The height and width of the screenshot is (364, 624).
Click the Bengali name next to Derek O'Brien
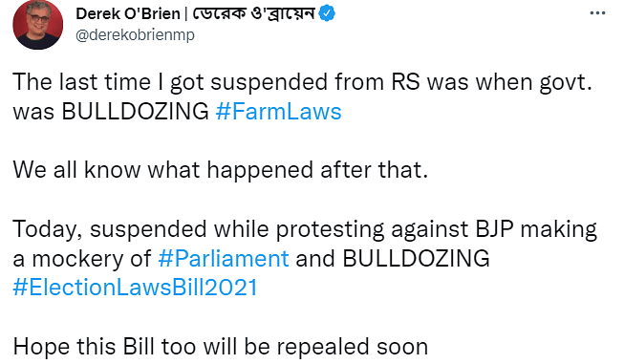pyautogui.click(x=254, y=13)
